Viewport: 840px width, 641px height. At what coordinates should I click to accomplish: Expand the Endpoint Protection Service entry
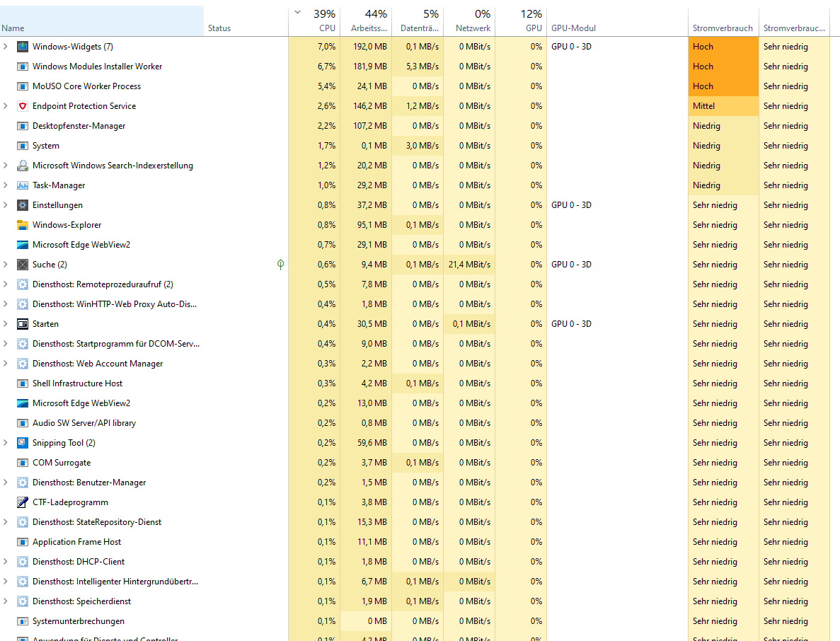[6, 106]
